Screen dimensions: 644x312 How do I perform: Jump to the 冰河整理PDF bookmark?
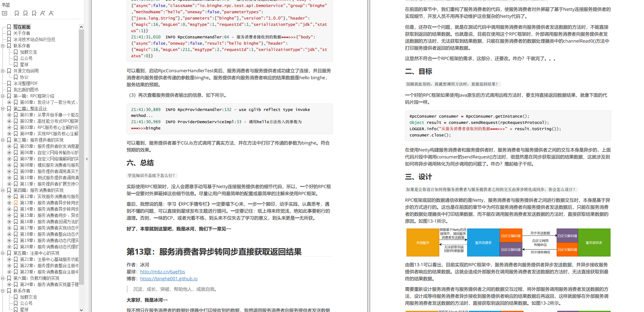[x=25, y=83]
